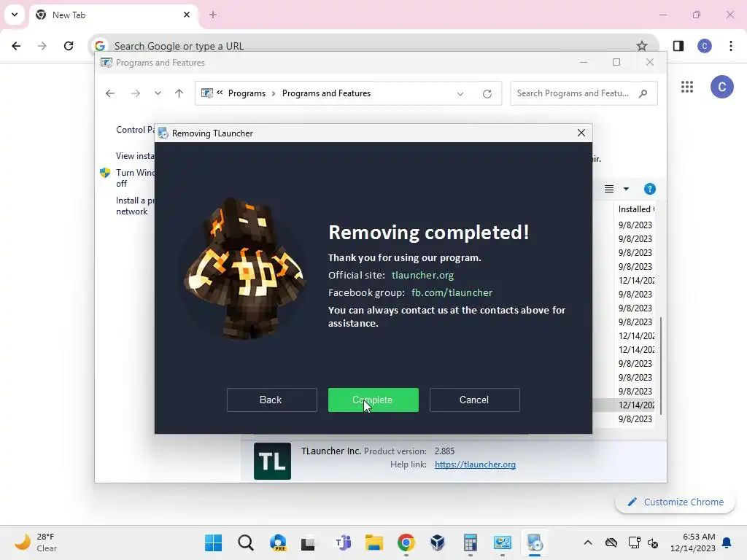Open Control Panel taskbar icon
Viewport: 747px width, 560px height.
coord(503,542)
